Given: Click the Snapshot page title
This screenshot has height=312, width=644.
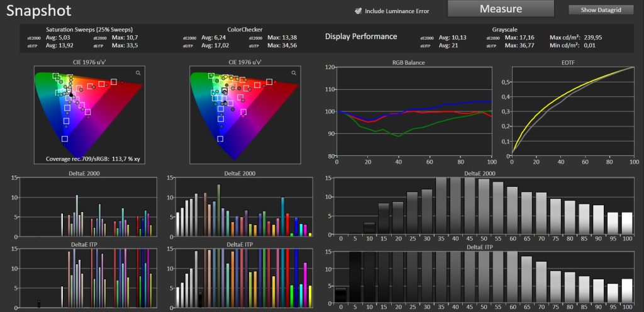Looking at the screenshot, I should [x=39, y=11].
